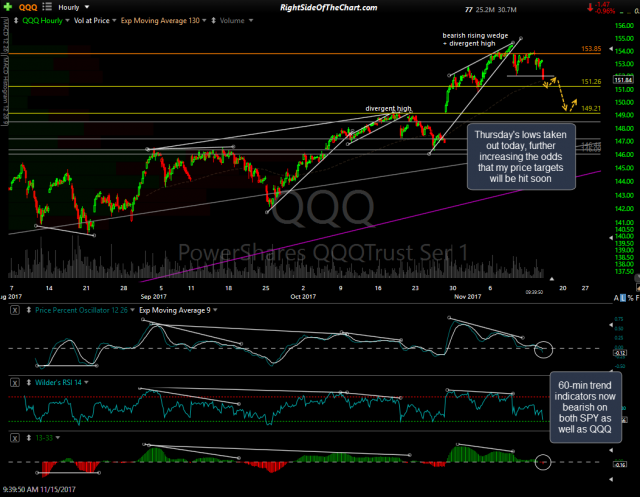Click the RightSideOfTheChart.com title
The height and width of the screenshot is (497, 640).
329,7
